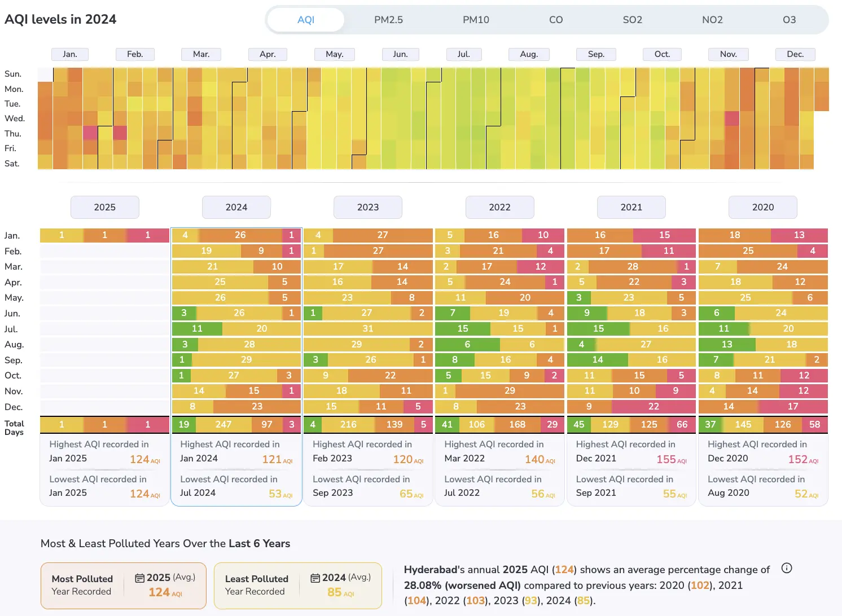
Task: Click the calendar icon next to 2025 (Avg.)
Action: point(139,578)
